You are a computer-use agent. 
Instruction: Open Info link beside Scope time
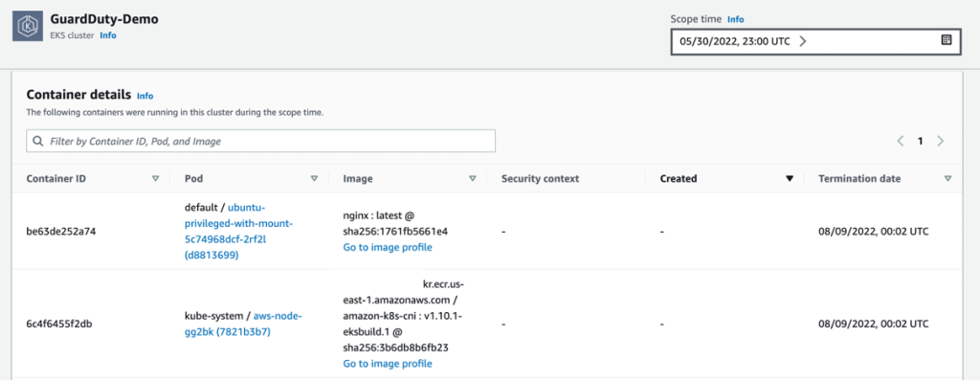(736, 19)
